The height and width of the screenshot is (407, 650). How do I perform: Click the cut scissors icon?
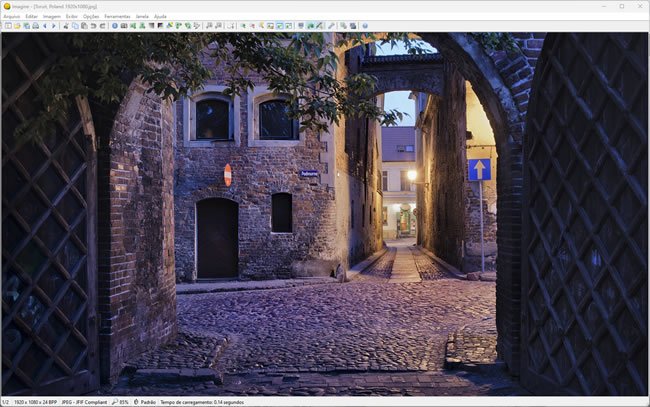click(x=65, y=25)
